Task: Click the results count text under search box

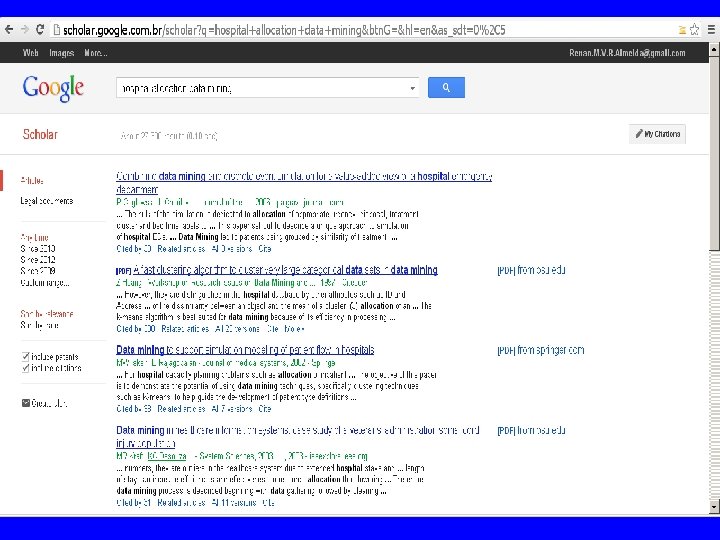Action: point(169,136)
